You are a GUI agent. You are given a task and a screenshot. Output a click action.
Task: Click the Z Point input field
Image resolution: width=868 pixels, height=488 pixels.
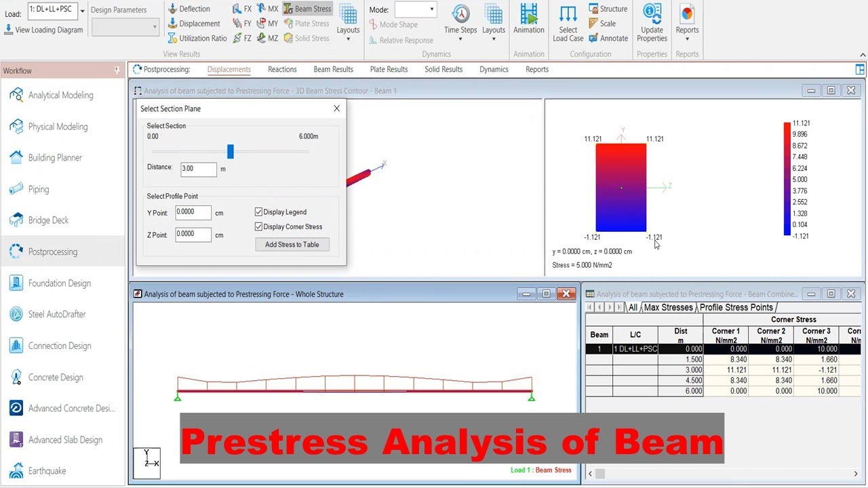(x=193, y=235)
